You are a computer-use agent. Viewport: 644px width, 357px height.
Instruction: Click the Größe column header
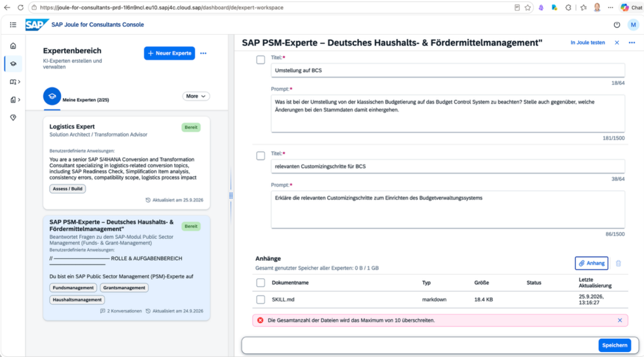click(x=481, y=283)
